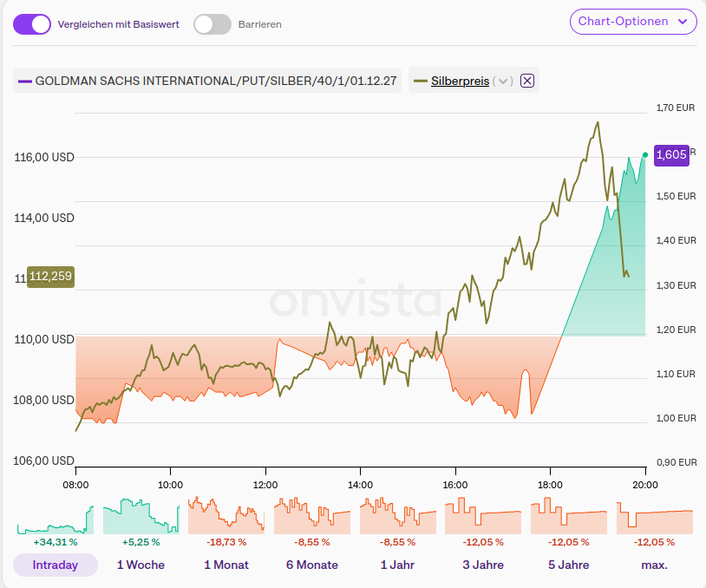Click the 1 Monat mini chart thumbnail
Viewport: 706px width, 588px height.
point(226,517)
